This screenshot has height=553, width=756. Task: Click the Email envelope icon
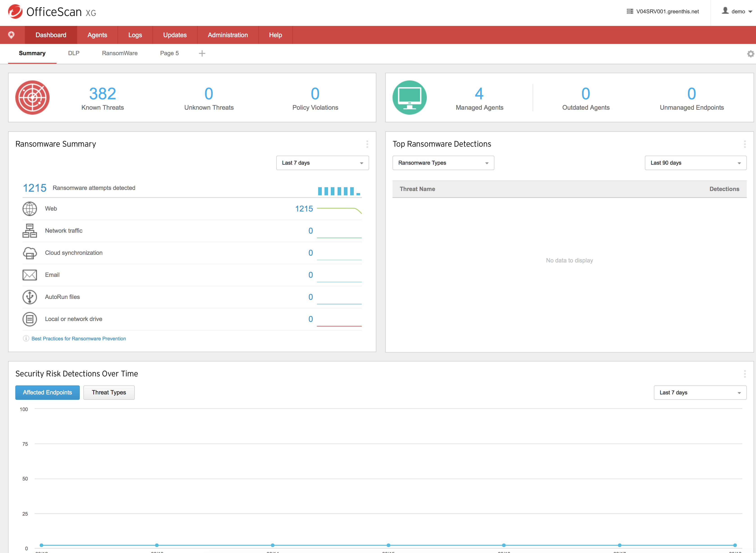coord(30,275)
